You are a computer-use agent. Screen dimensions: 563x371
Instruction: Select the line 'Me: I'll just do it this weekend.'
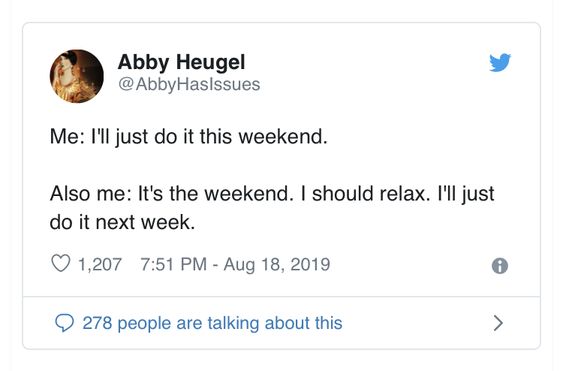pyautogui.click(x=189, y=137)
